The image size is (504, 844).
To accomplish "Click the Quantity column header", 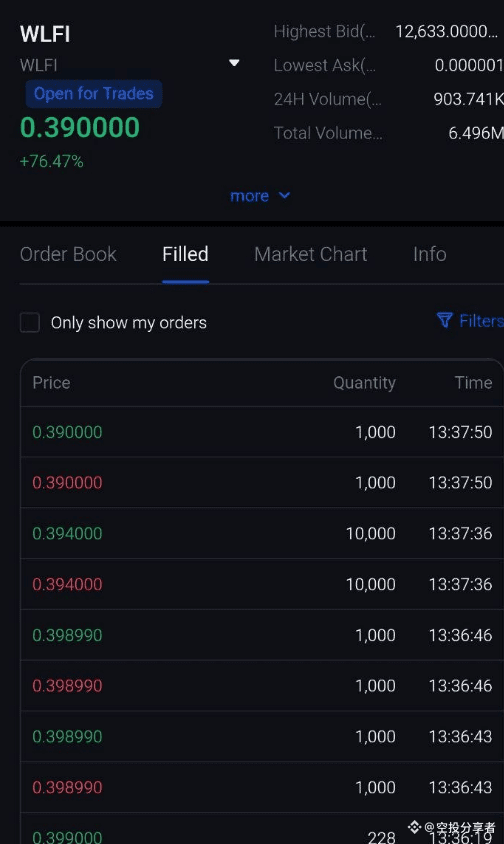I will (x=364, y=383).
